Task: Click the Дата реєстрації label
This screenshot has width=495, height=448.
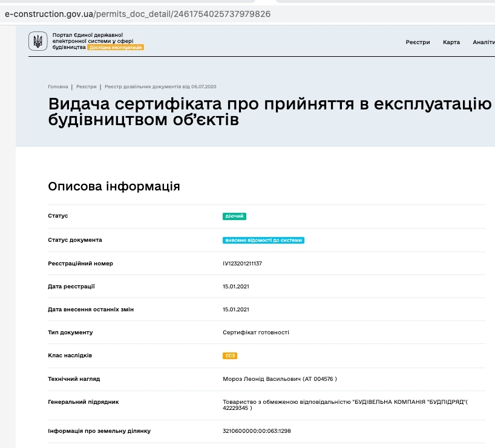Action: click(71, 287)
